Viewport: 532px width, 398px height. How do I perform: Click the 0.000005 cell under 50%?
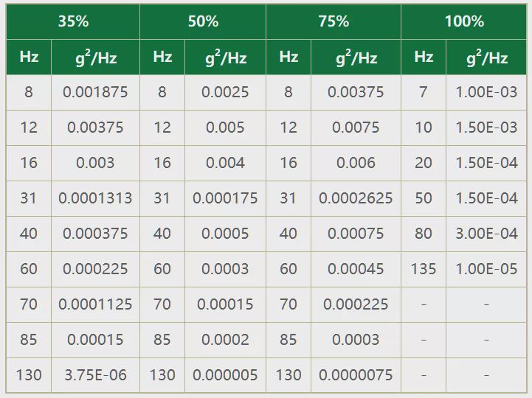(225, 375)
